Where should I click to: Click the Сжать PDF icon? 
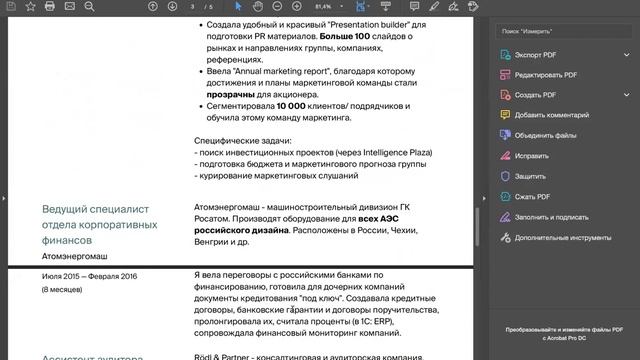click(505, 196)
